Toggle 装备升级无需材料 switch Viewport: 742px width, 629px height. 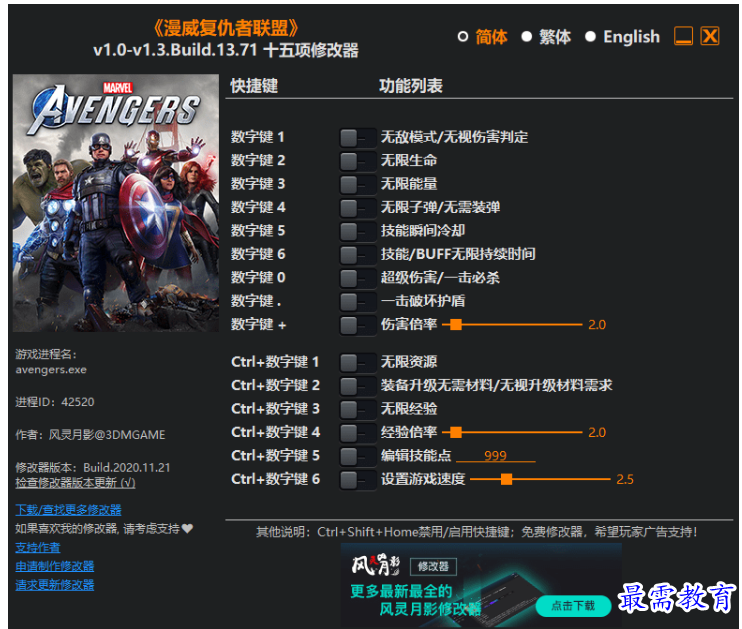tap(358, 386)
